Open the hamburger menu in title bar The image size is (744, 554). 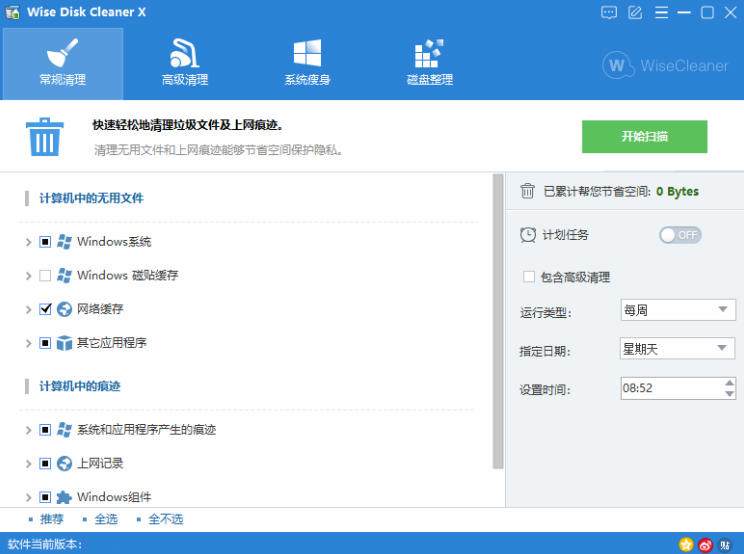[x=659, y=13]
